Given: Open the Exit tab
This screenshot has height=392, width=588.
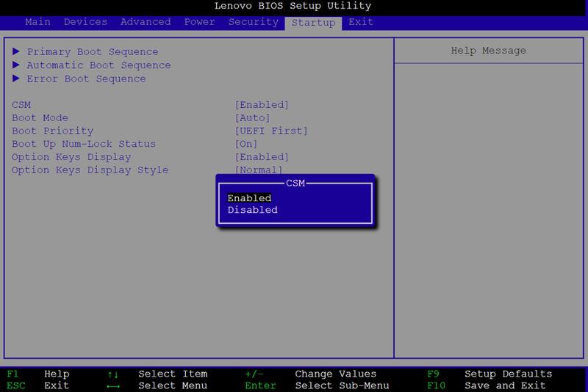Looking at the screenshot, I should click(361, 22).
